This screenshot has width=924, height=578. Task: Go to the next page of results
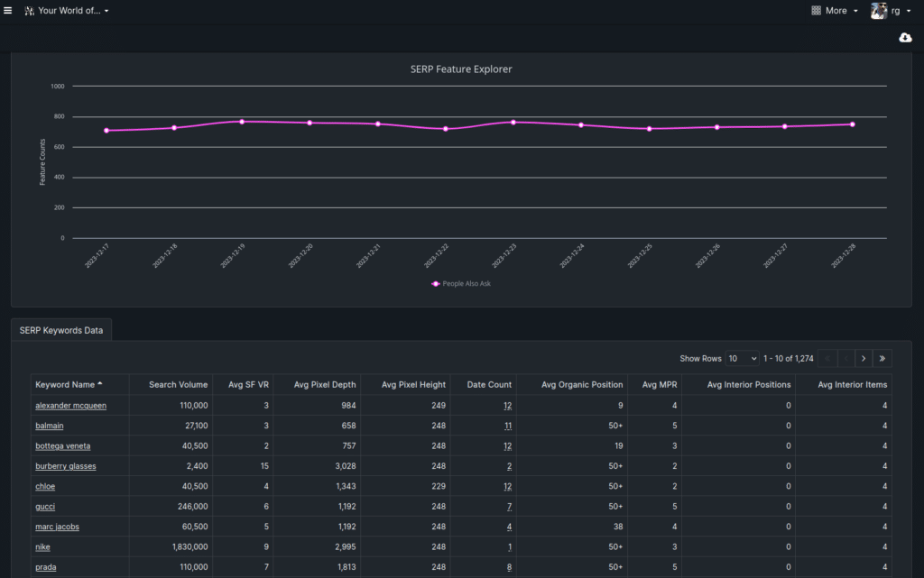(x=864, y=359)
